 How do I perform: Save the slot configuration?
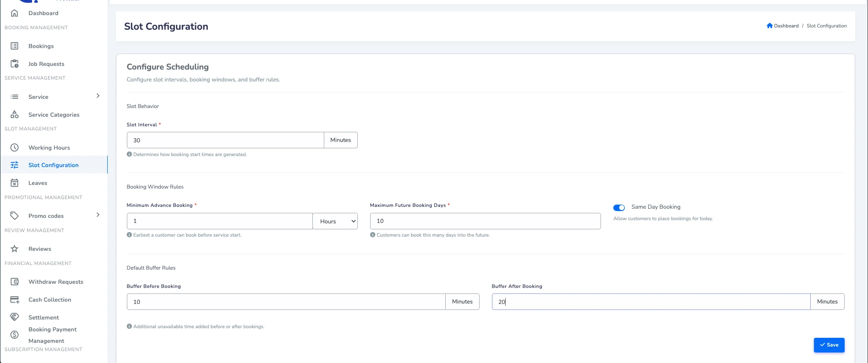click(x=829, y=345)
